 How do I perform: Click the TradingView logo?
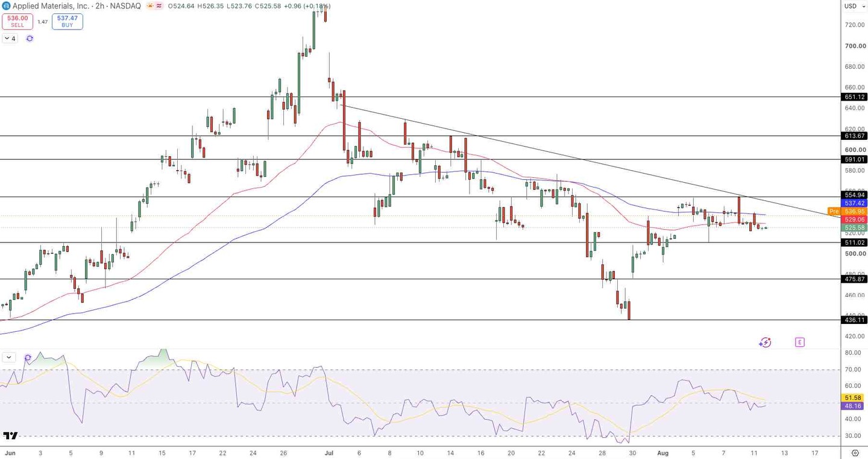[x=10, y=435]
